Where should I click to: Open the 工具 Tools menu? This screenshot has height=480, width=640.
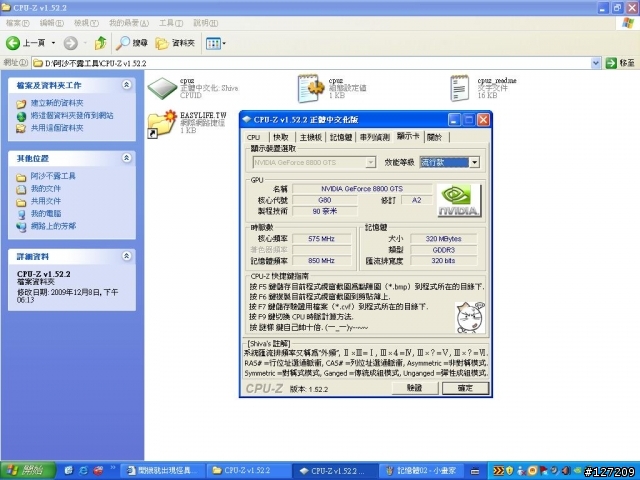pos(171,23)
